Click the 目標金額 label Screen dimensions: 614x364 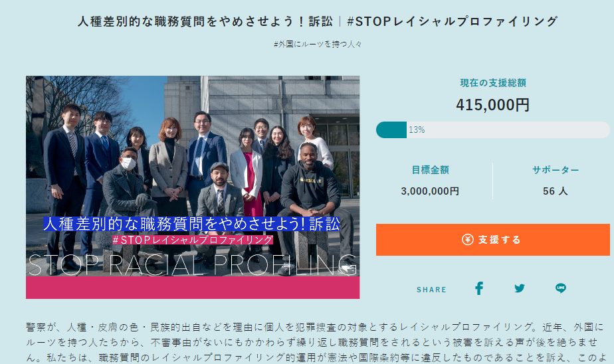pyautogui.click(x=430, y=170)
